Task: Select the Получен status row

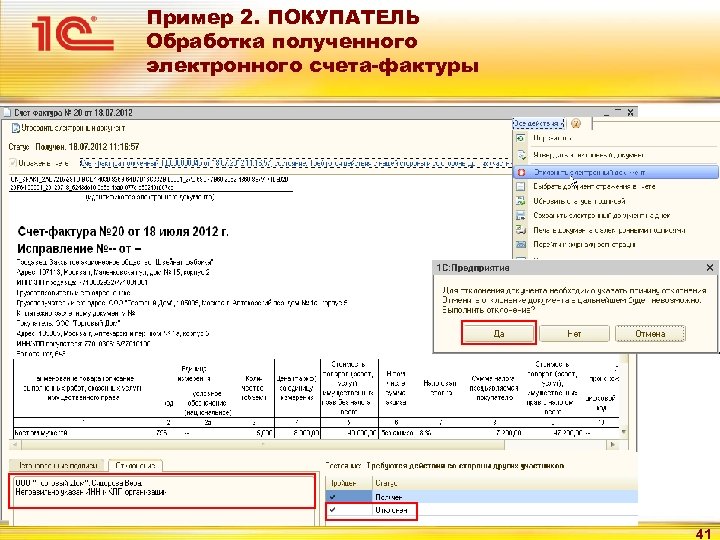Action: coord(482,497)
